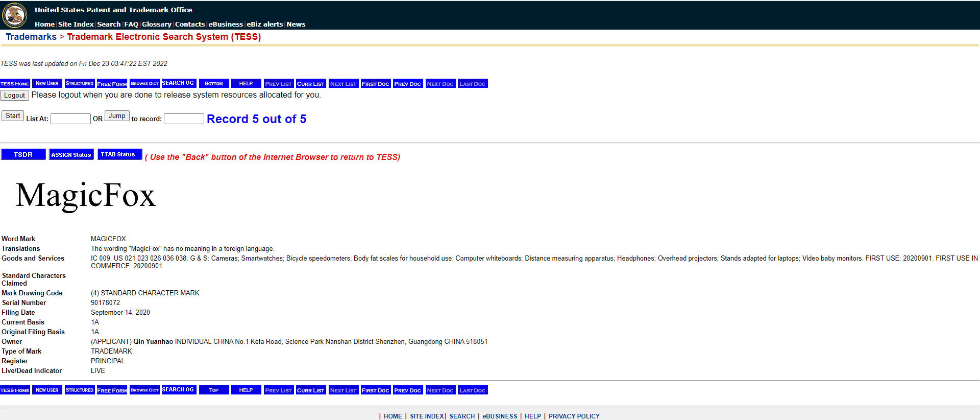Open Prev Doc in top toolbar
Viewport: 980px width, 420px height.
coord(407,84)
